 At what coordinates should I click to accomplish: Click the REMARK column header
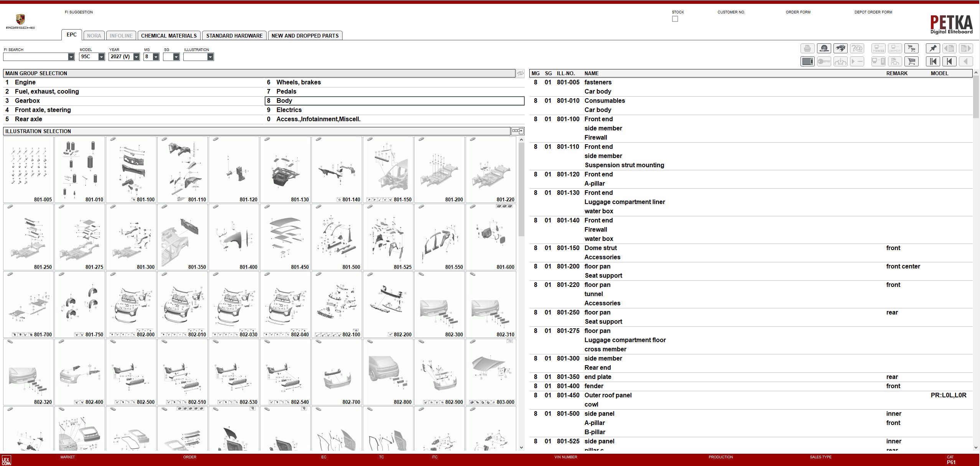click(897, 73)
